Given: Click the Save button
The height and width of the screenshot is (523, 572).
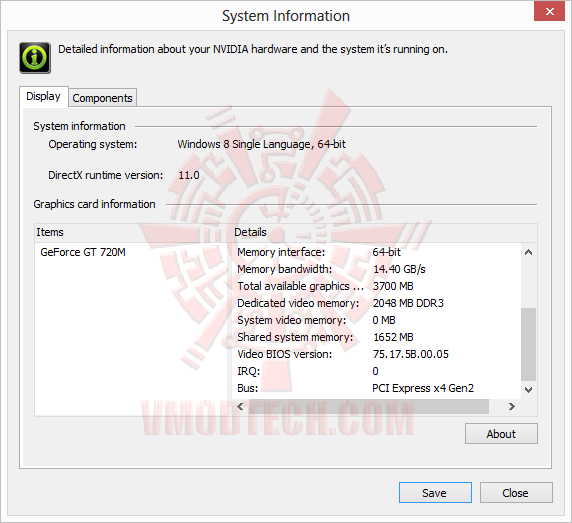Looking at the screenshot, I should [x=435, y=493].
